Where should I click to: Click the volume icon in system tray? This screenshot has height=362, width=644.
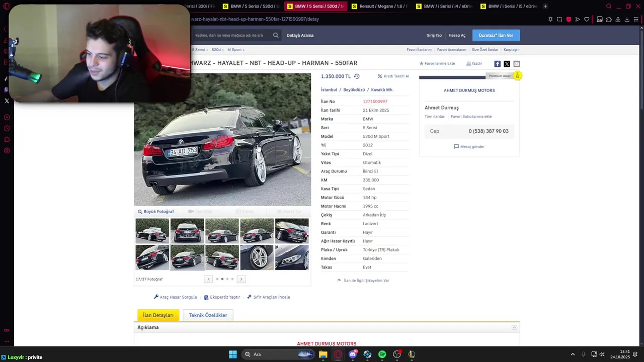602,354
